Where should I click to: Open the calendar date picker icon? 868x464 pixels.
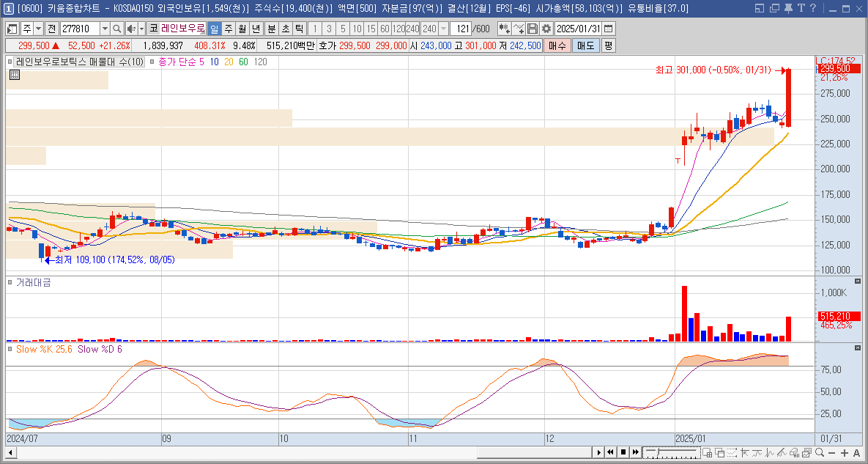pos(609,29)
